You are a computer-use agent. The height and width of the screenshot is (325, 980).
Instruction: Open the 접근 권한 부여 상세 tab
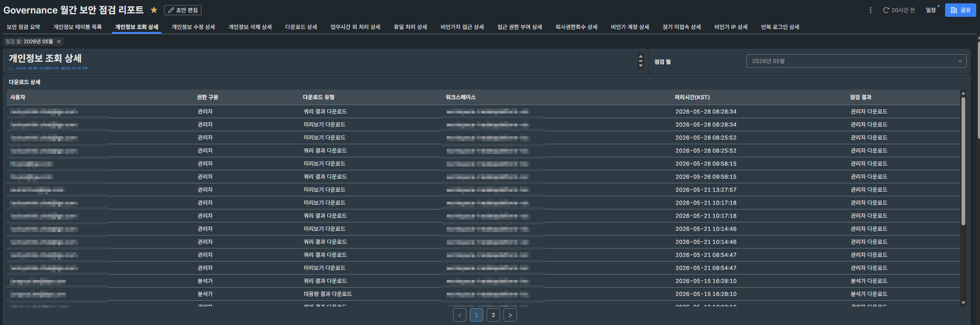coord(519,27)
